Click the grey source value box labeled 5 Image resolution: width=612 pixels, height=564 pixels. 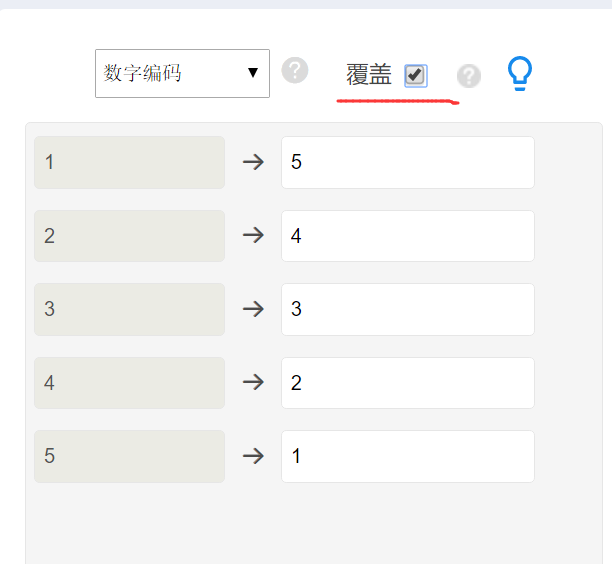click(x=129, y=456)
